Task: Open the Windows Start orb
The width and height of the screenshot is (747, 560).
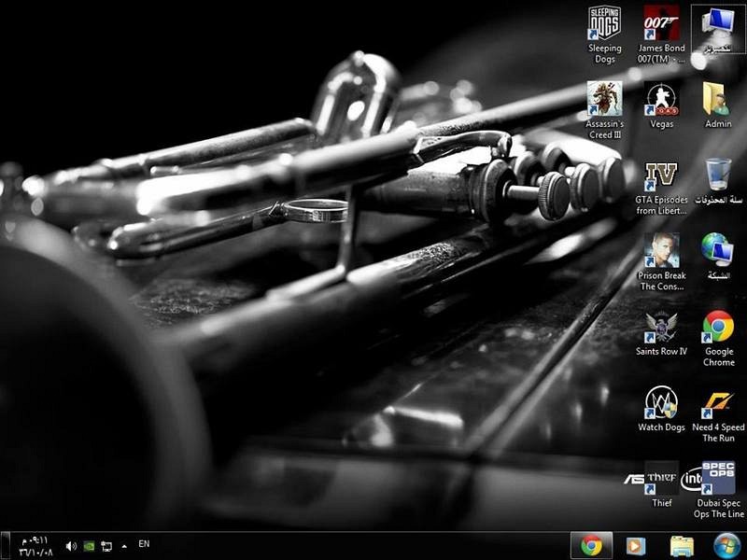Action: click(x=727, y=546)
